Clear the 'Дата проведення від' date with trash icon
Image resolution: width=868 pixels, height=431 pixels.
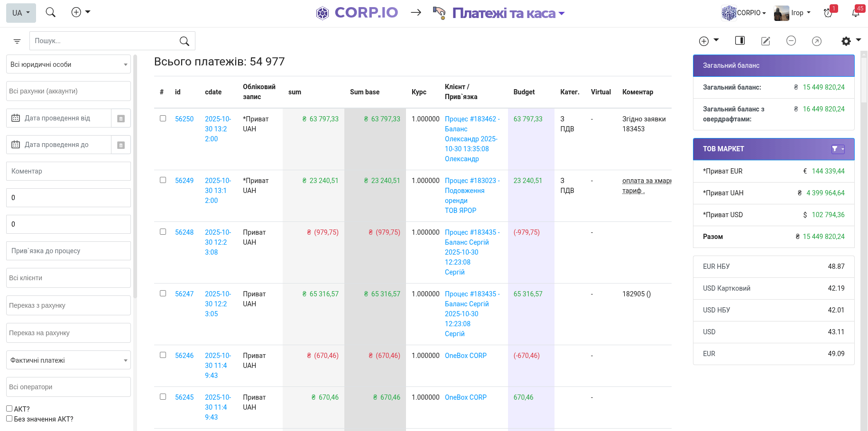pos(121,119)
